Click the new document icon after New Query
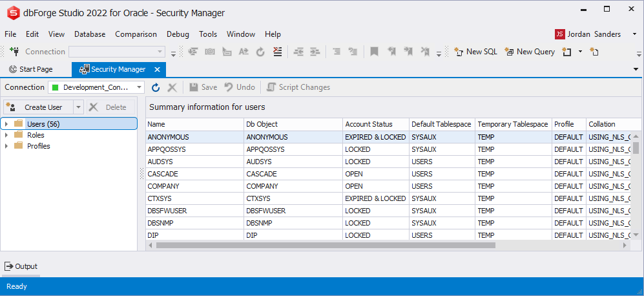The image size is (644, 296). click(566, 52)
